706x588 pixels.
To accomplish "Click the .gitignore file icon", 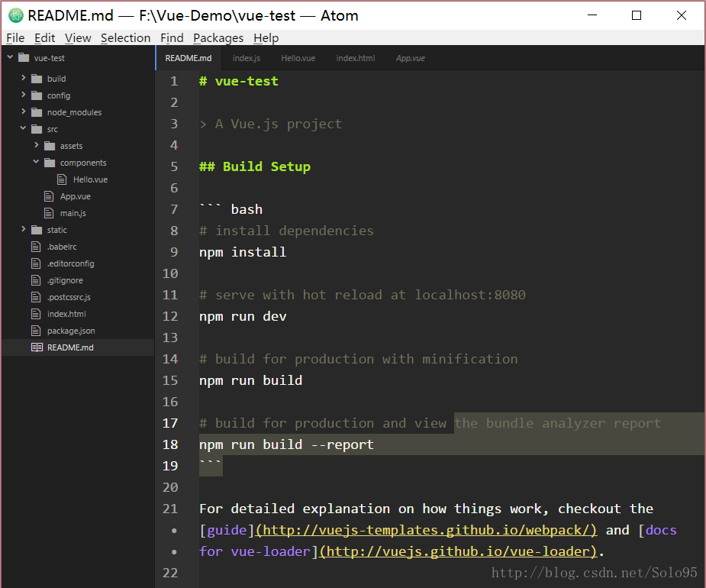I will pyautogui.click(x=36, y=280).
